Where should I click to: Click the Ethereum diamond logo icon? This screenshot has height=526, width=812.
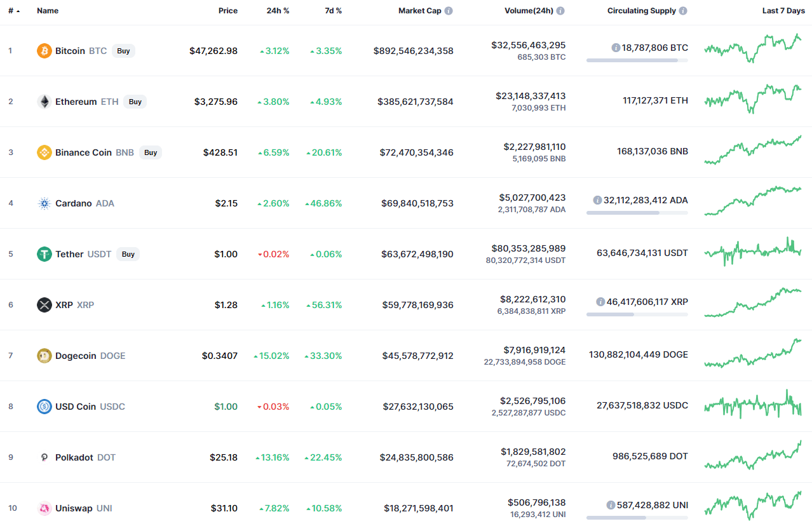tap(44, 102)
